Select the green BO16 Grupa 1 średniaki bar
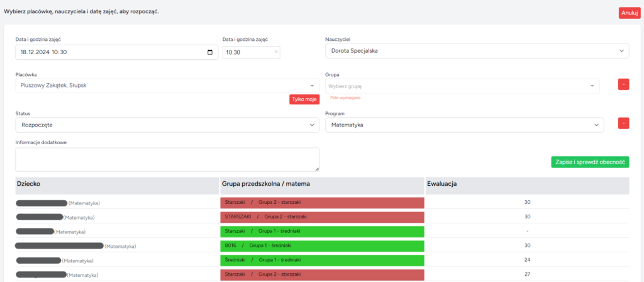The height and width of the screenshot is (282, 644). tap(322, 245)
